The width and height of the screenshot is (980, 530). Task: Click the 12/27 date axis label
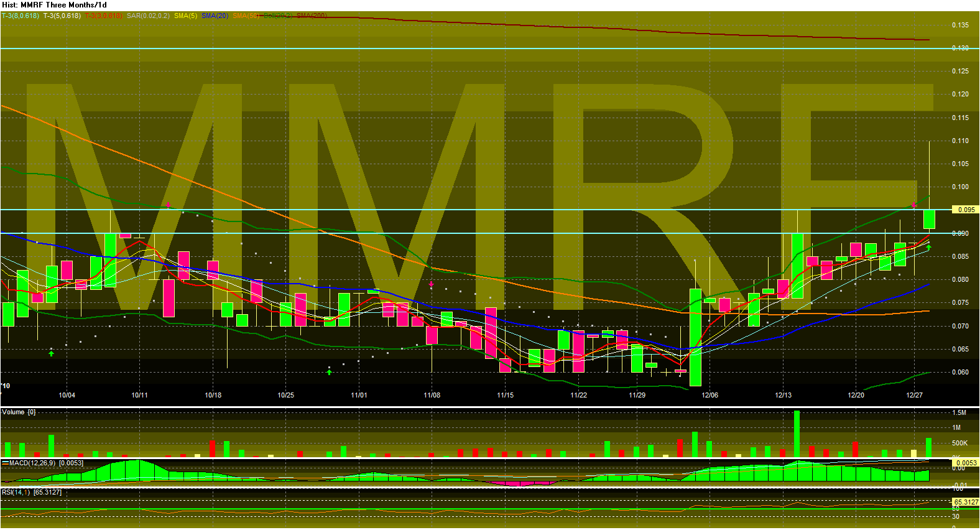915,395
